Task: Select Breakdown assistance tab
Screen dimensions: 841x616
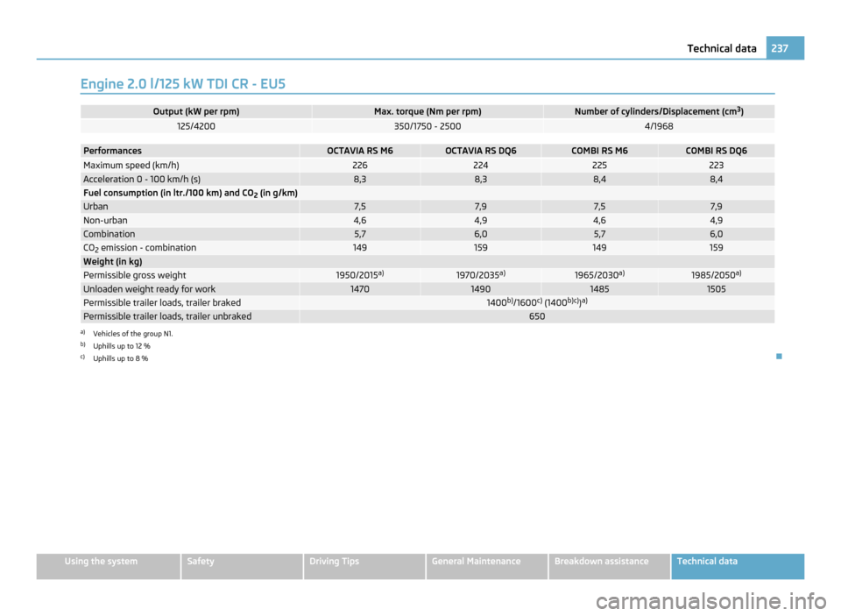Action: tap(610, 566)
